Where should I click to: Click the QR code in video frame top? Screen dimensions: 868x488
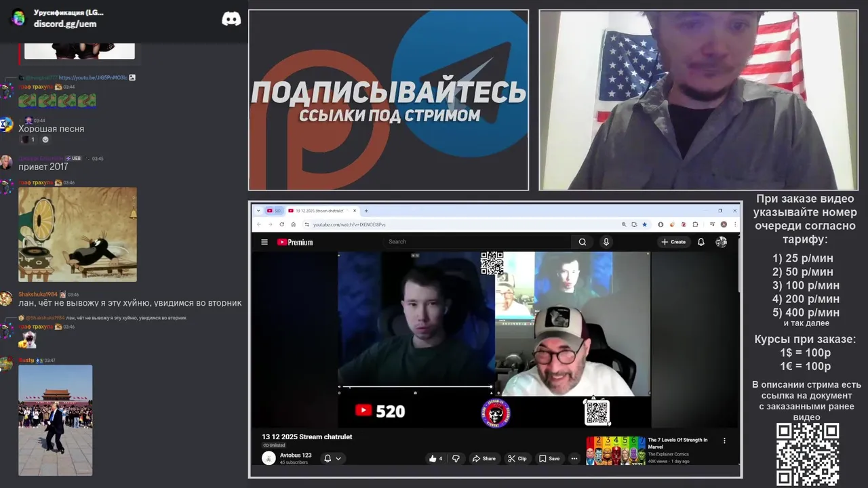coord(492,264)
